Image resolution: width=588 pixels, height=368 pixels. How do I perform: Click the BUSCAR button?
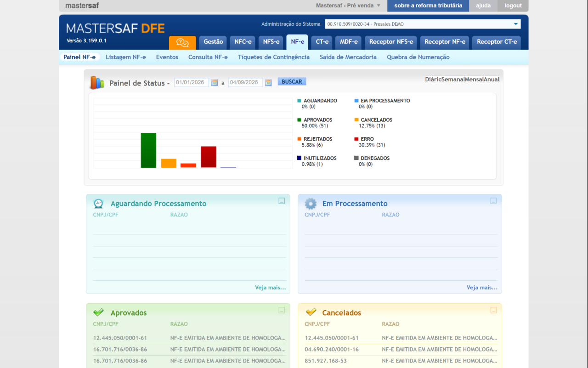pos(292,82)
